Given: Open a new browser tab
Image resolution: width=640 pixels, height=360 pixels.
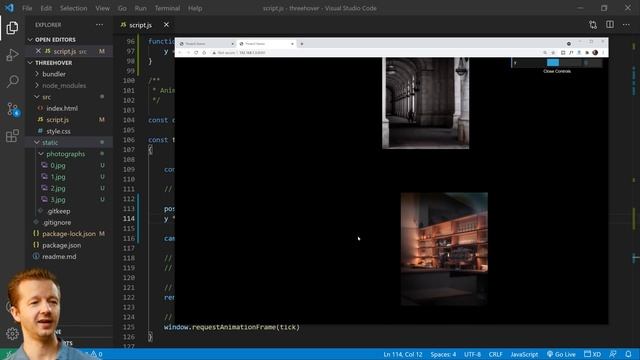Looking at the screenshot, I should click(x=302, y=44).
